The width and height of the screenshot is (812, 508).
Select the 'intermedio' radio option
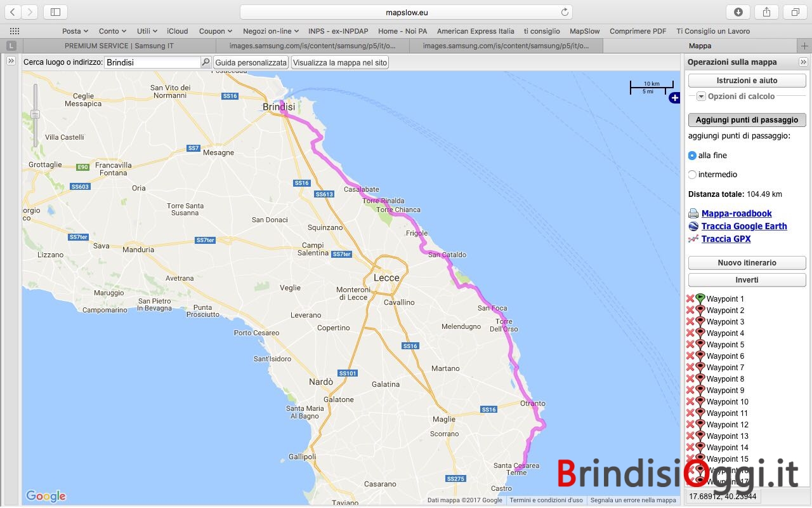tap(692, 174)
